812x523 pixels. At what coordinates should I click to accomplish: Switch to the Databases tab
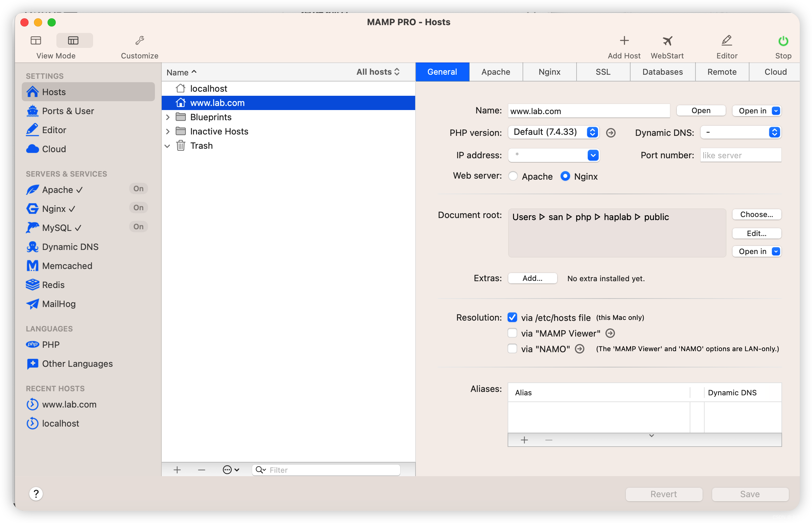(663, 72)
